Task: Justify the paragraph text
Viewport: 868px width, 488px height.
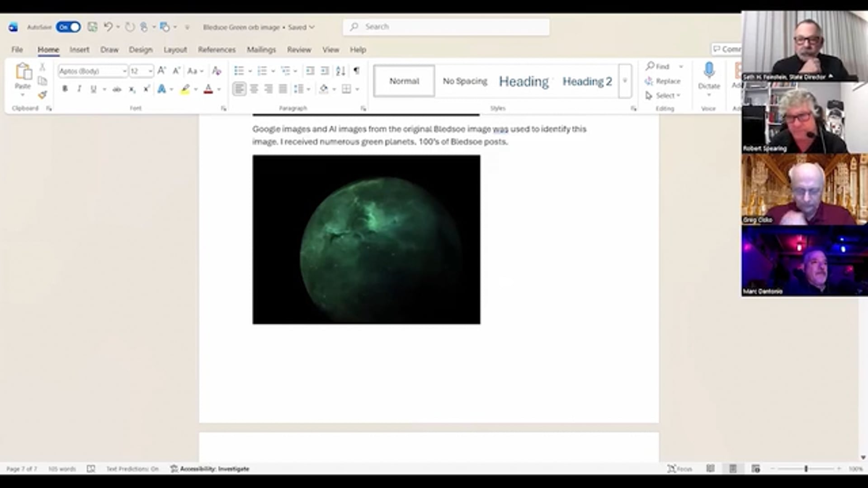Action: pos(283,89)
